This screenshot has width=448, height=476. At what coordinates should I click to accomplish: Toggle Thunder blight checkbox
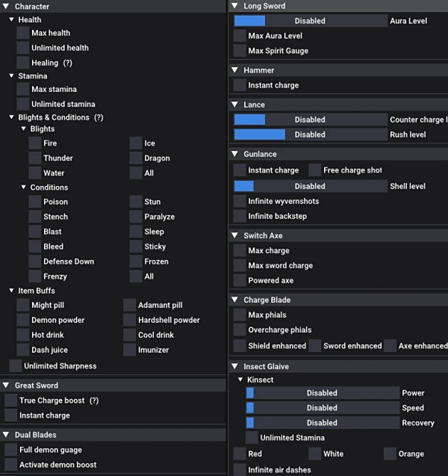click(35, 158)
